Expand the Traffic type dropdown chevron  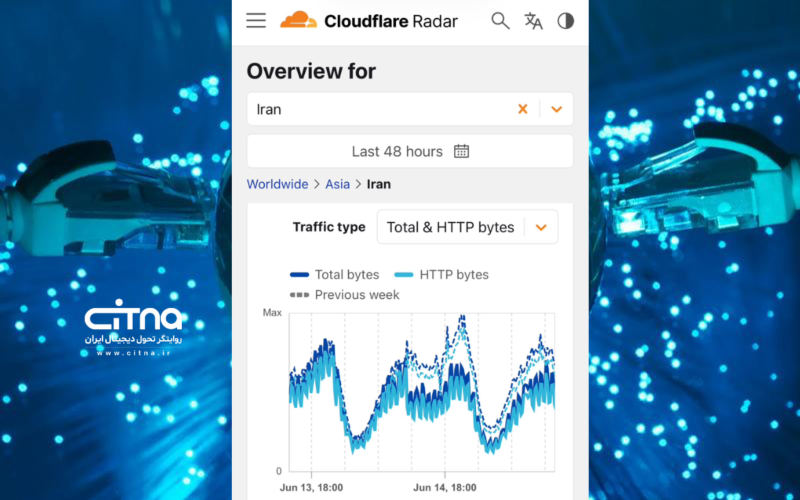coord(541,227)
